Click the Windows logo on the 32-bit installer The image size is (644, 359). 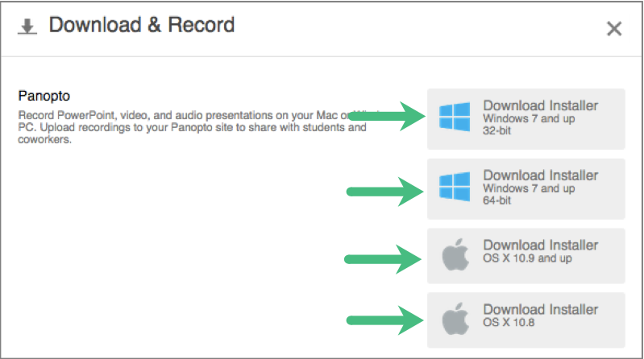coord(455,117)
